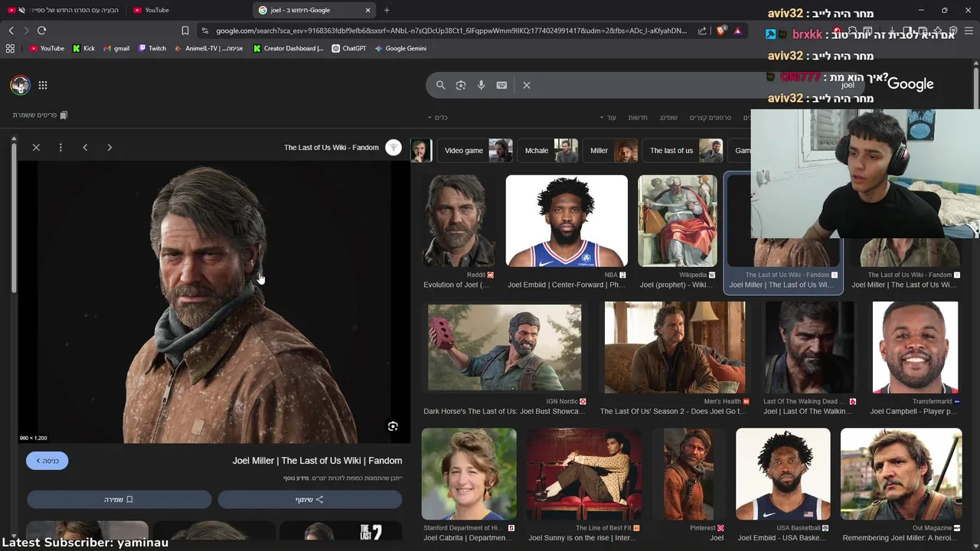
Task: Open the ChatGPT bookmark
Action: coord(348,48)
